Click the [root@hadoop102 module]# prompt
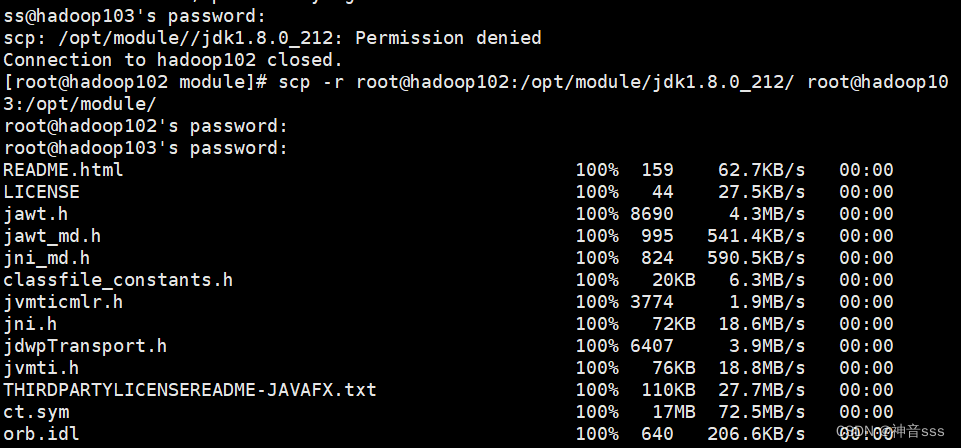The width and height of the screenshot is (961, 448). [135, 82]
